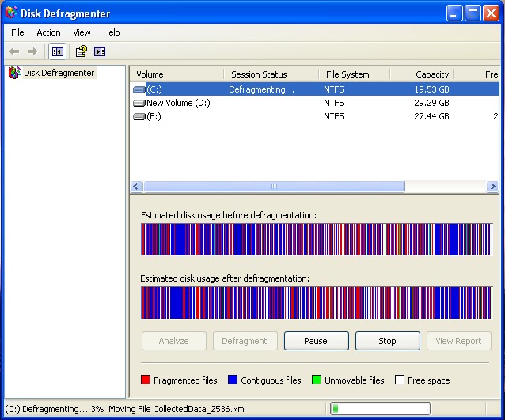Click the white Free space legend swatch
The width and height of the screenshot is (505, 420).
[400, 380]
